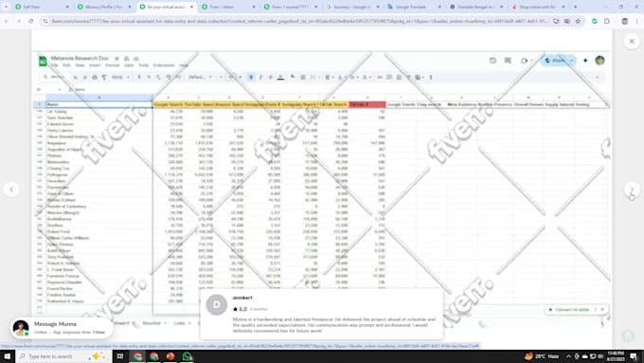Open the comments icon in the spreadsheet header

pyautogui.click(x=508, y=61)
